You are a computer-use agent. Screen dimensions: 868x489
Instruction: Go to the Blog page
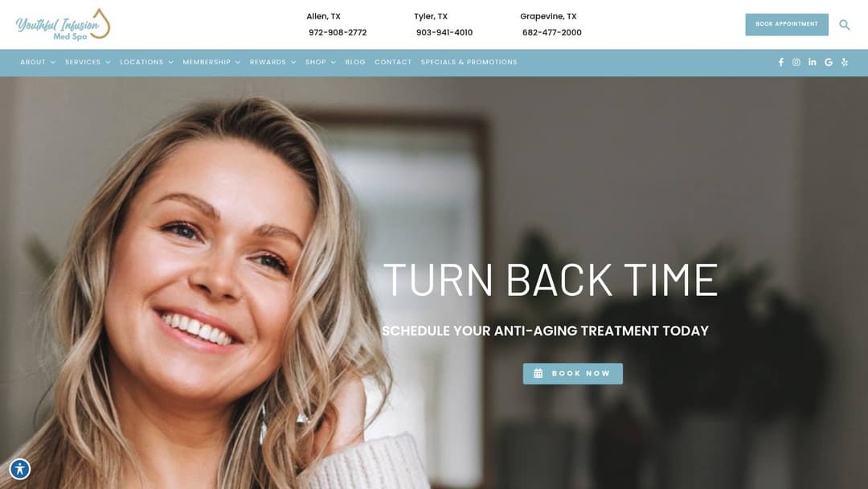click(355, 62)
